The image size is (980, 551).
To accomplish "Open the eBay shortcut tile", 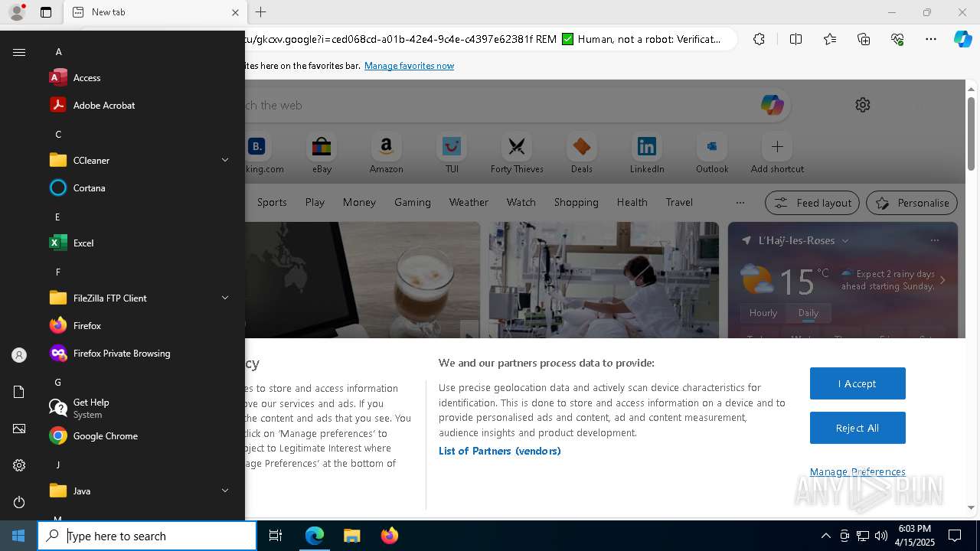I will click(x=322, y=153).
